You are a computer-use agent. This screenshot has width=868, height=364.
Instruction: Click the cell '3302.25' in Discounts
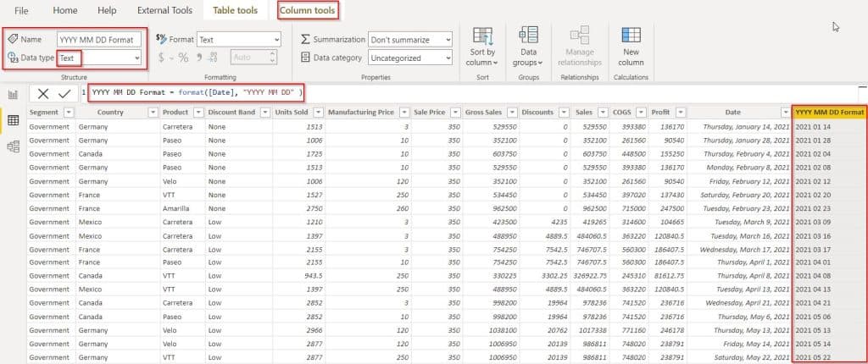545,275
